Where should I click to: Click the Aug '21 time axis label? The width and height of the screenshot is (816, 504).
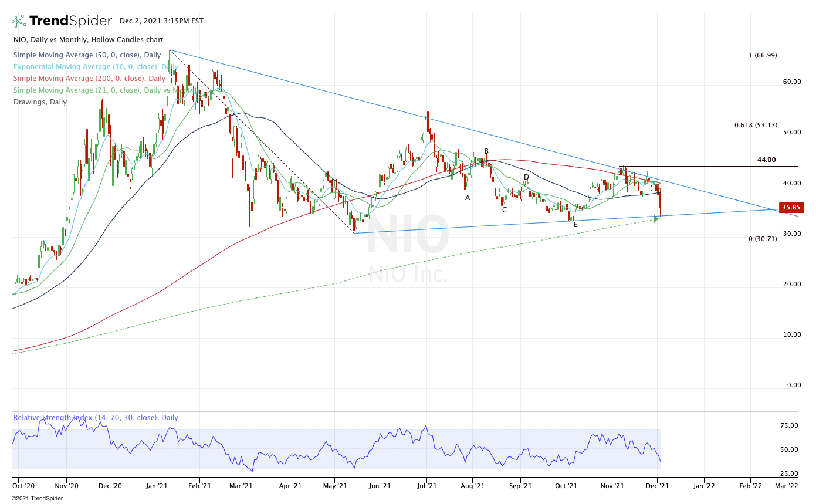tap(473, 485)
